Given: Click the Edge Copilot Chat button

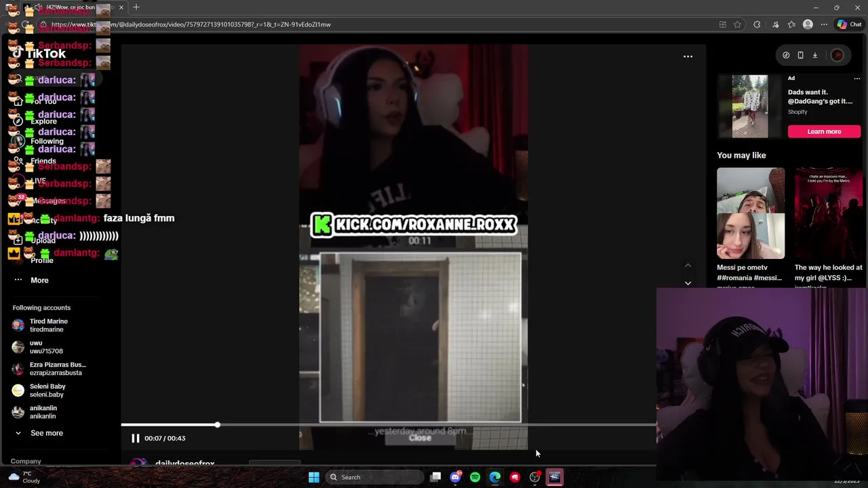Looking at the screenshot, I should point(849,24).
